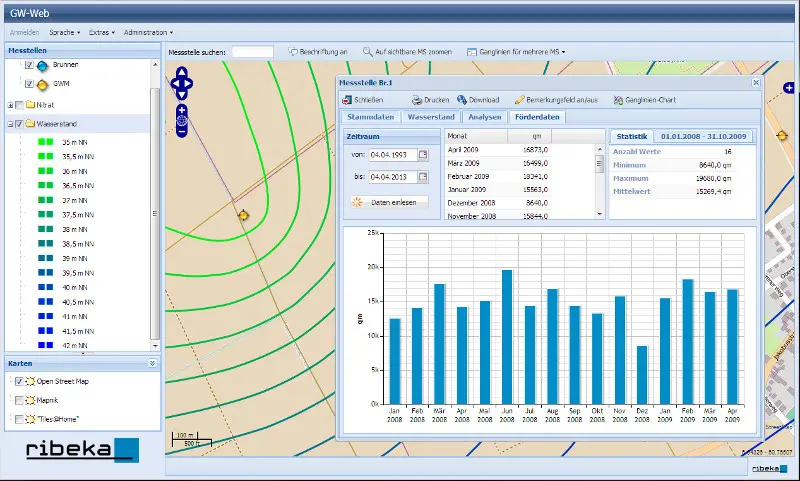The image size is (800, 481).
Task: Click the Messstelle suchen input field
Action: coord(253,52)
